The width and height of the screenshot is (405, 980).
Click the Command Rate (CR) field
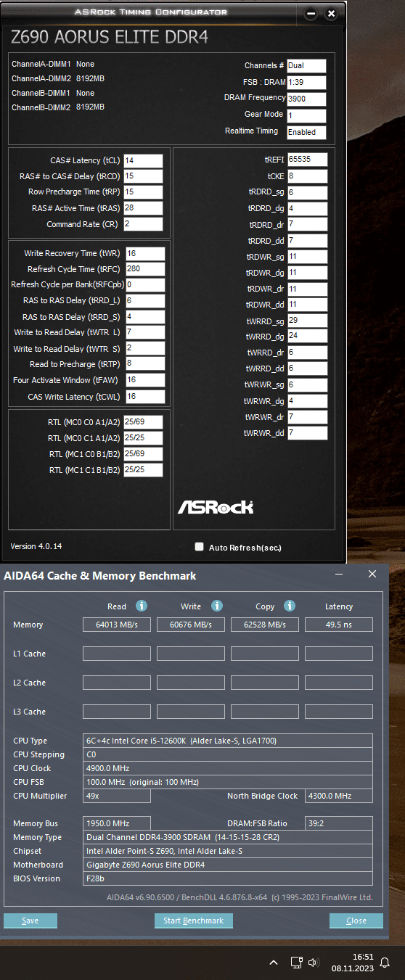[x=143, y=224]
